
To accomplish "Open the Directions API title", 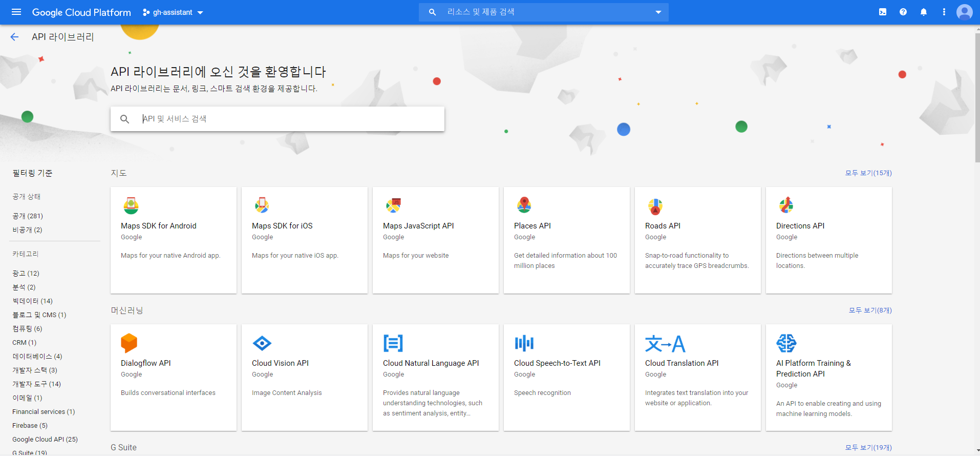I will 800,226.
